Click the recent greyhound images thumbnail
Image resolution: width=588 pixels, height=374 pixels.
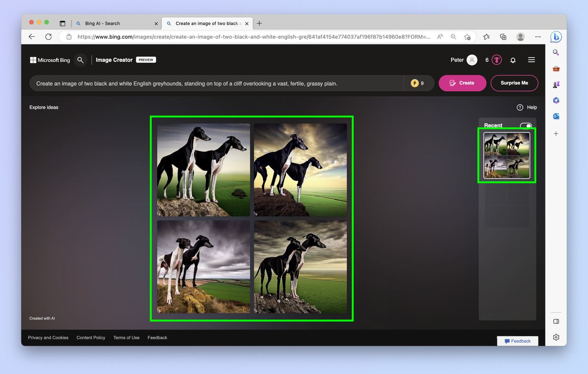[x=507, y=155]
